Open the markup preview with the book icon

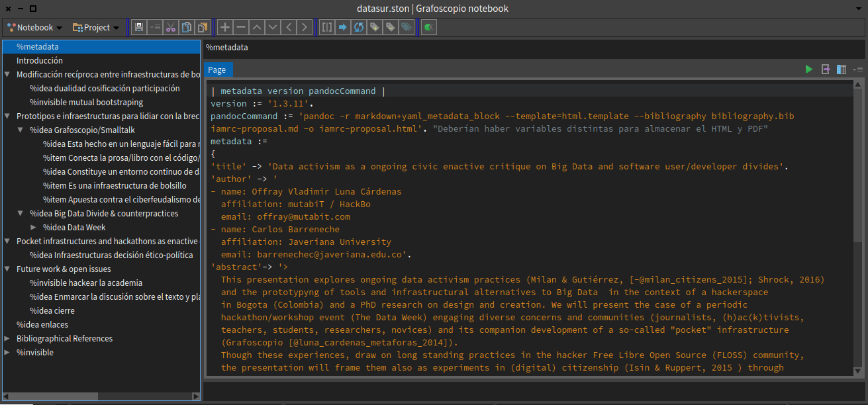click(841, 69)
